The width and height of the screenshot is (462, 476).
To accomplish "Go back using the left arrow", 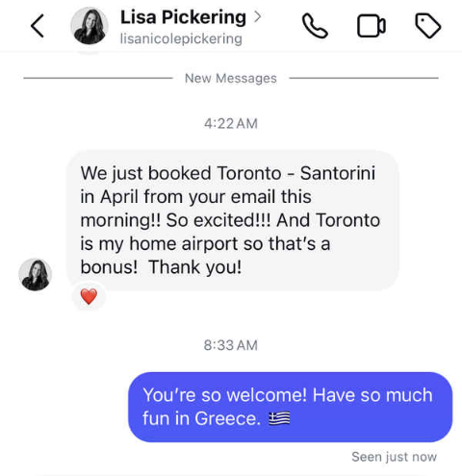I will tap(38, 26).
